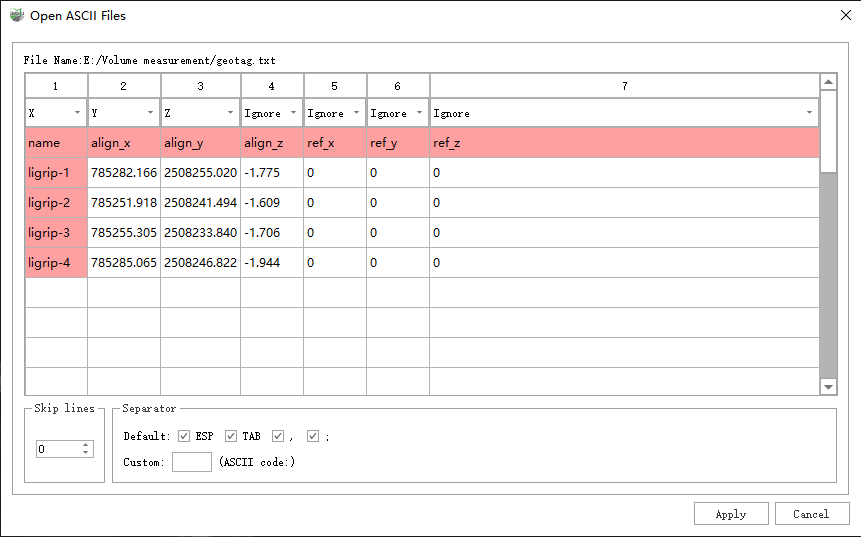Select the 'ligrip-4' cell

tap(56, 262)
